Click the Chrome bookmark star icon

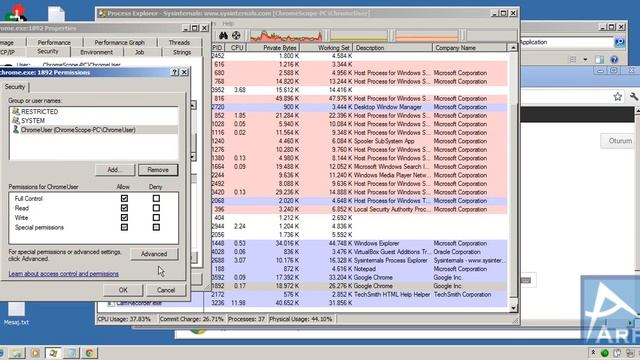pos(618,96)
